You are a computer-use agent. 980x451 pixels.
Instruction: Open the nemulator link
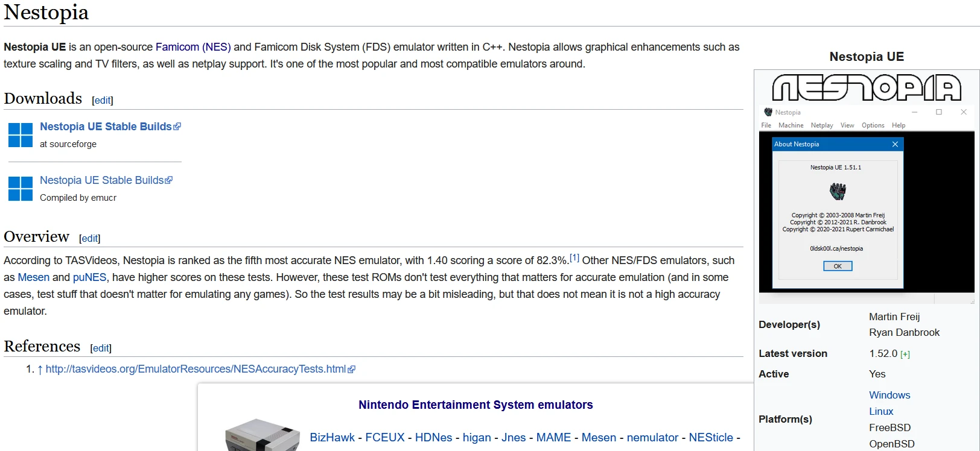pos(652,438)
